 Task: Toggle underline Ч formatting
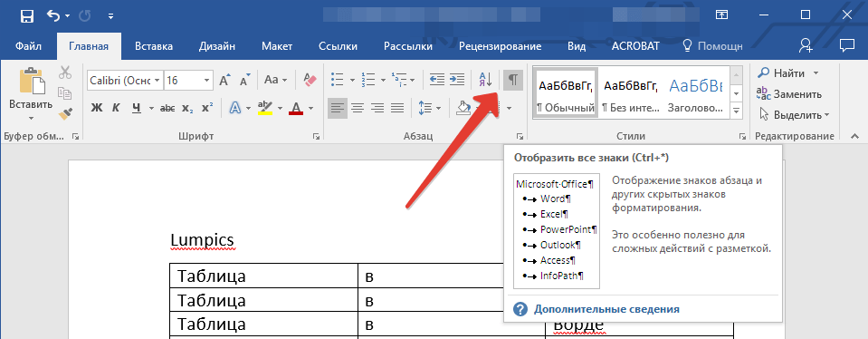[x=136, y=108]
